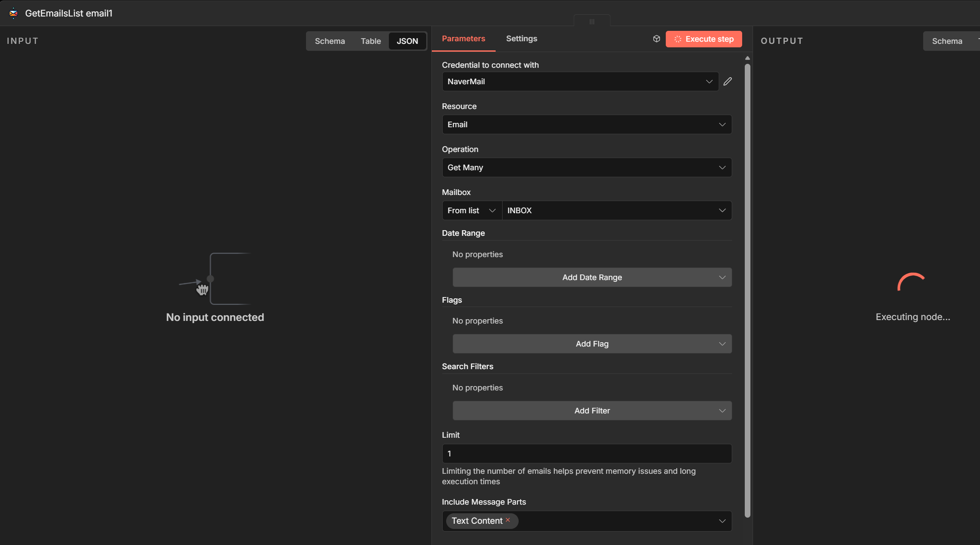The width and height of the screenshot is (980, 545).
Task: Open the NaverMail credential dropdown
Action: (x=580, y=82)
